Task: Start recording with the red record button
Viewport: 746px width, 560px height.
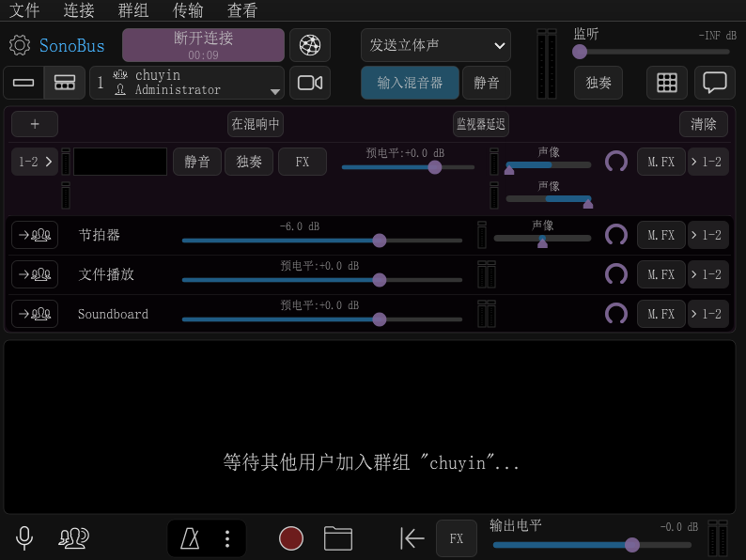Action: [x=290, y=538]
